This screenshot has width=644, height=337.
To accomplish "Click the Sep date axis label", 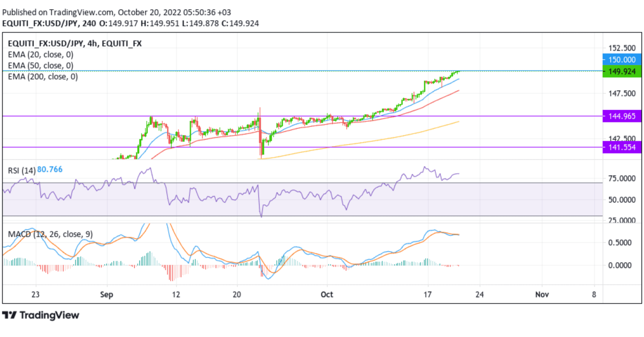I will tap(107, 295).
